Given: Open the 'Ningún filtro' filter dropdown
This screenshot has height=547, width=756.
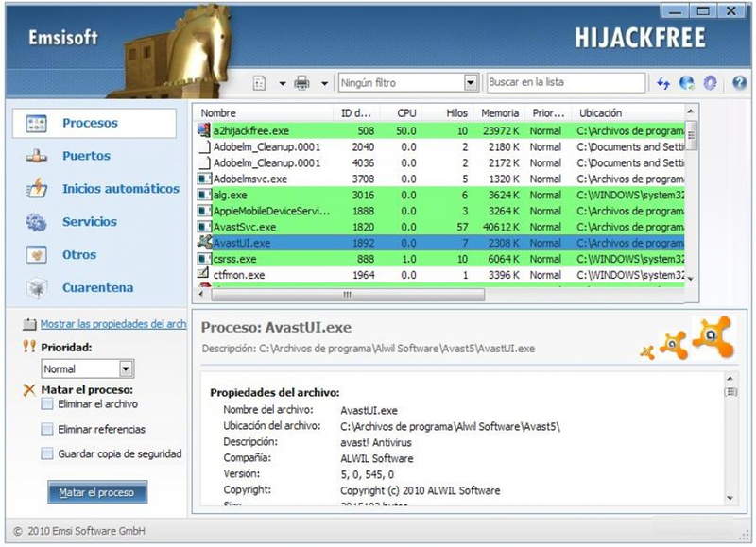Looking at the screenshot, I should click(x=471, y=83).
